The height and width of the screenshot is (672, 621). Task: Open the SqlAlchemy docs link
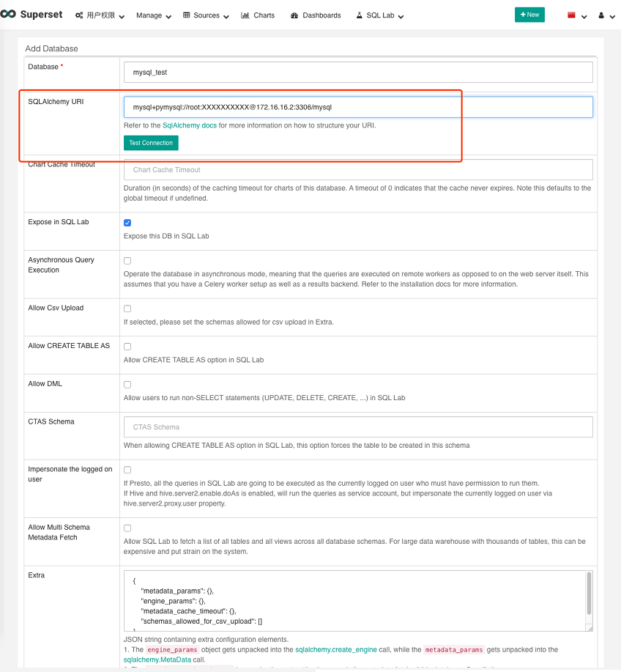click(189, 125)
